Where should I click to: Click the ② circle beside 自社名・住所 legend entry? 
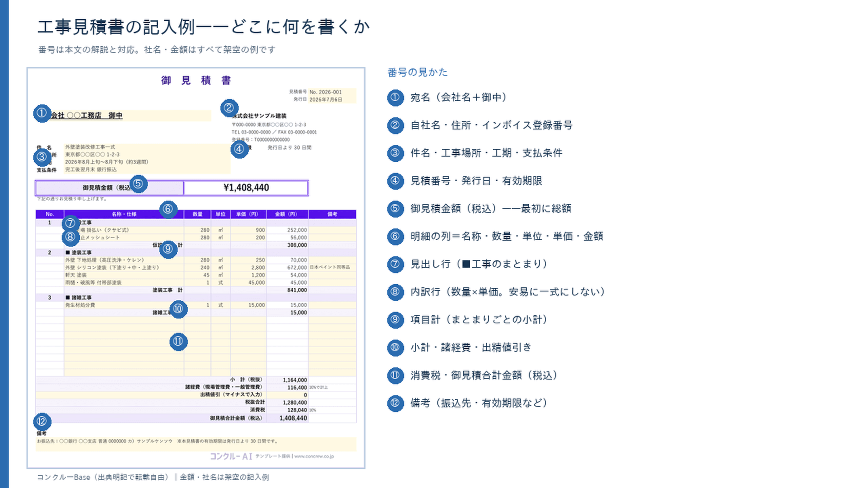[x=395, y=125]
